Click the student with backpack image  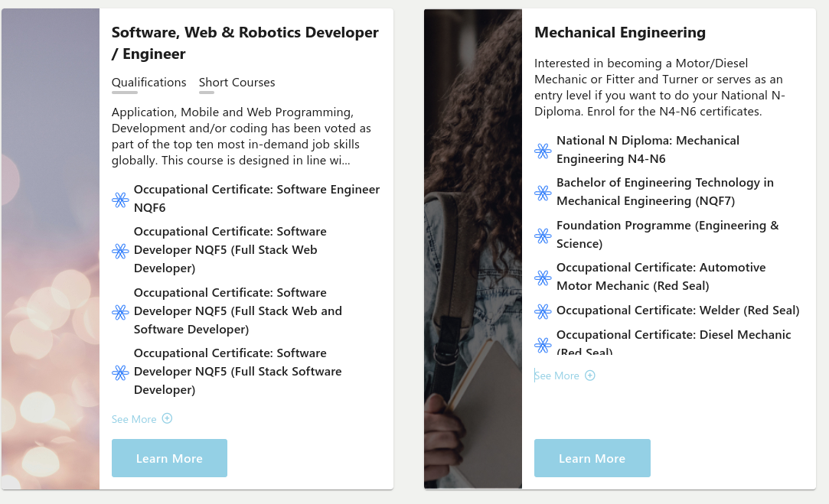(x=472, y=249)
